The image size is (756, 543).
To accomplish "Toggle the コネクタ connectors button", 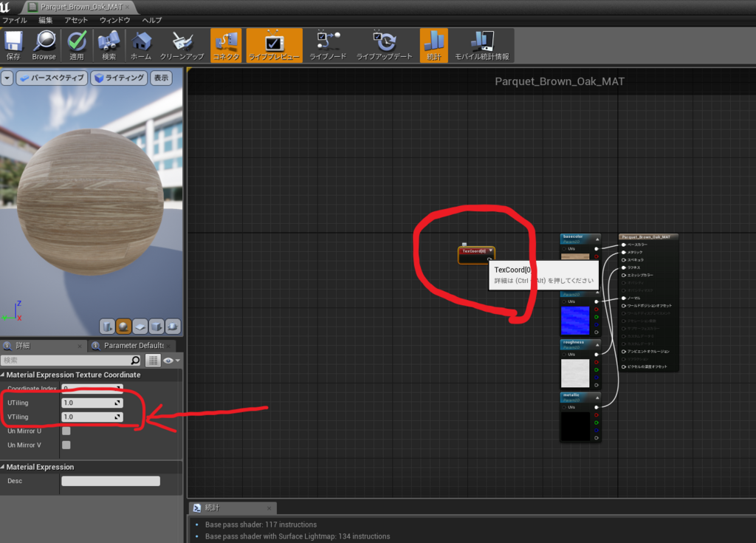I will (226, 45).
